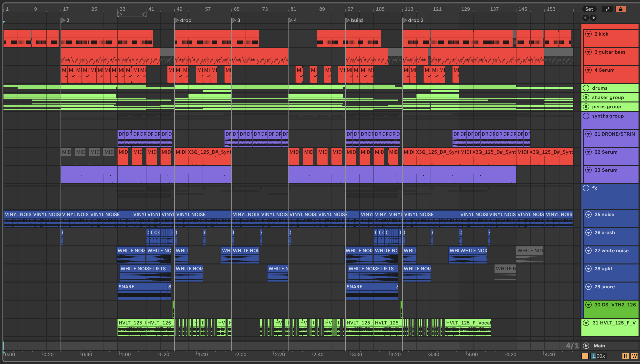This screenshot has width=640, height=364.
Task: Toggle optimize arrangement width W button
Action: coord(634,356)
